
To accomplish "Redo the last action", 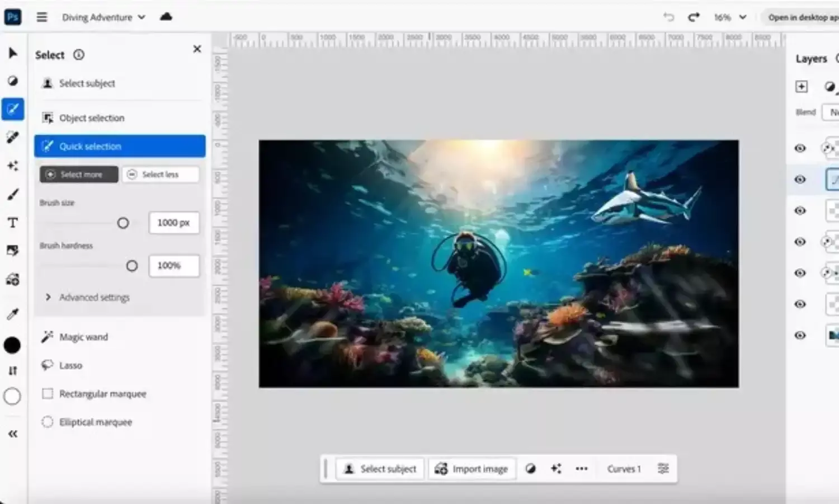I will pyautogui.click(x=694, y=17).
